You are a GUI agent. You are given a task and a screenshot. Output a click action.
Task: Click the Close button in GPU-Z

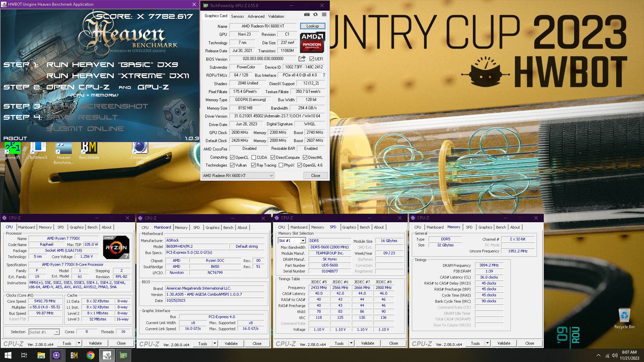(x=316, y=176)
